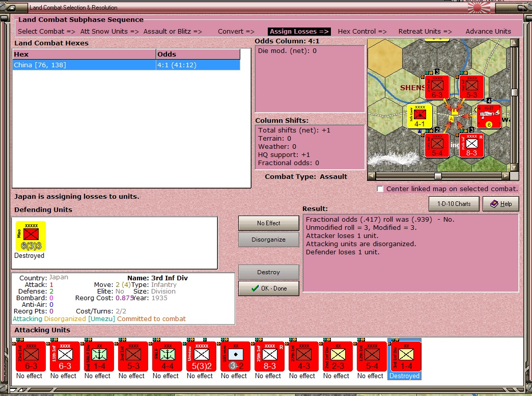The width and height of the screenshot is (532, 396).
Task: Select the 2nd Inf Div 2-3 unit
Action: 338,357
